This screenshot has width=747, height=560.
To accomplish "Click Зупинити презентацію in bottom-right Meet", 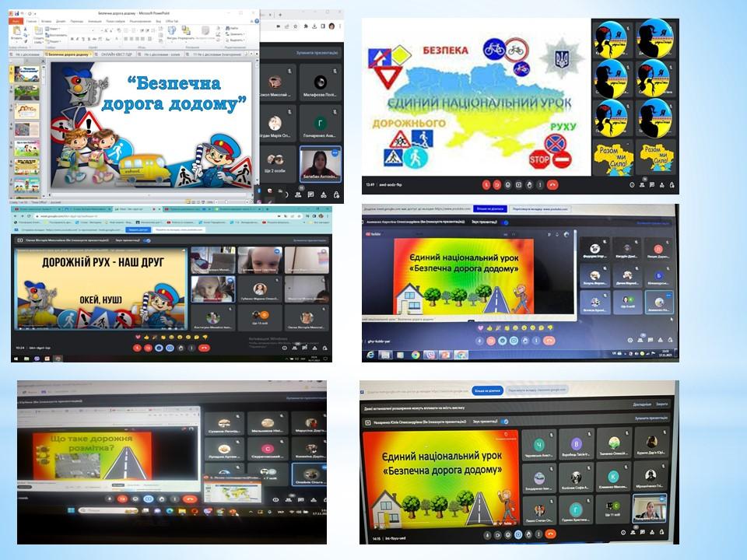I will click(x=651, y=418).
